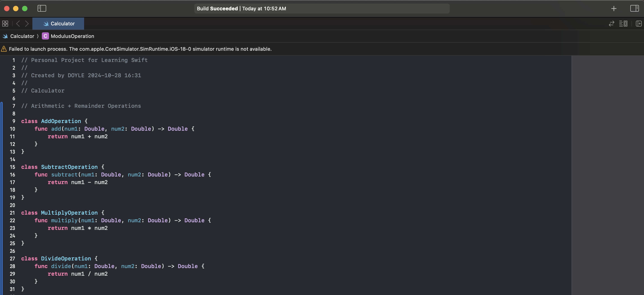Screen dimensions: 644x295
Task: Click the add function name
Action: pyautogui.click(x=56, y=129)
